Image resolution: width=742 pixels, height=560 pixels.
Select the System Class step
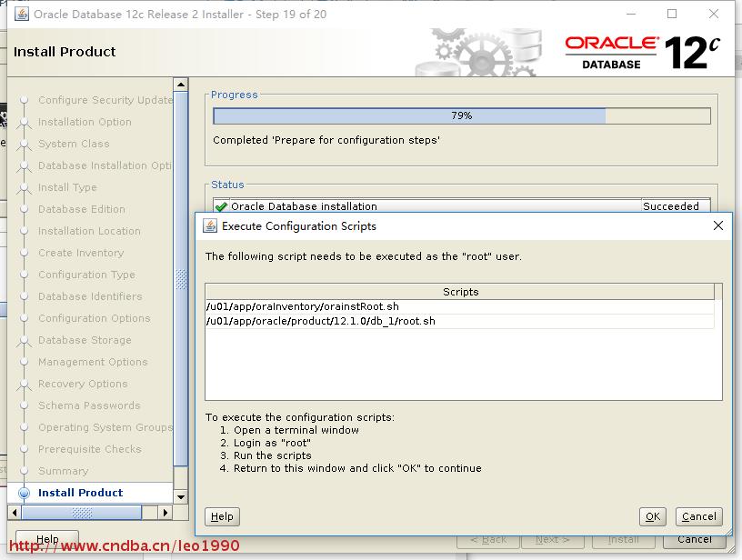[x=74, y=144]
